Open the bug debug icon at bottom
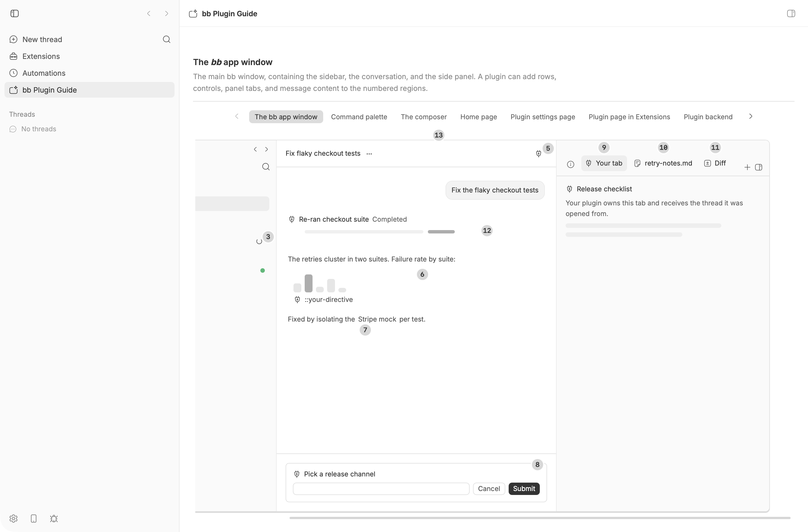The height and width of the screenshot is (532, 808). (54, 519)
